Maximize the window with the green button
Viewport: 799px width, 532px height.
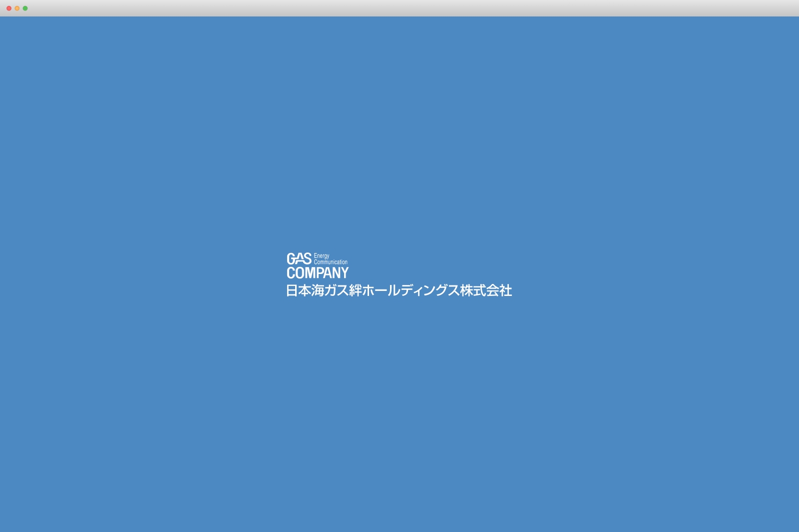point(25,8)
